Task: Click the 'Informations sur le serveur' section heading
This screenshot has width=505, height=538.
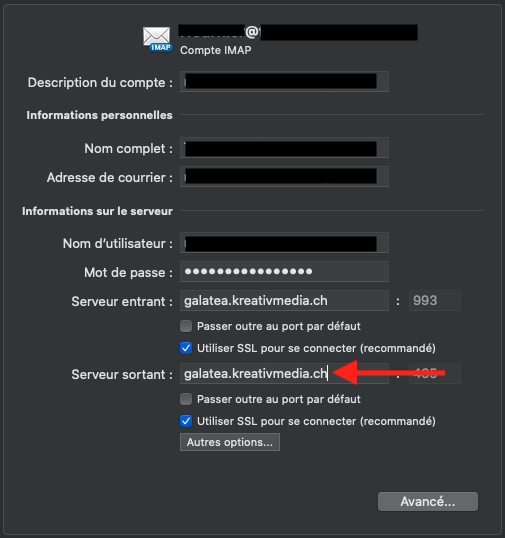Action: click(x=97, y=211)
